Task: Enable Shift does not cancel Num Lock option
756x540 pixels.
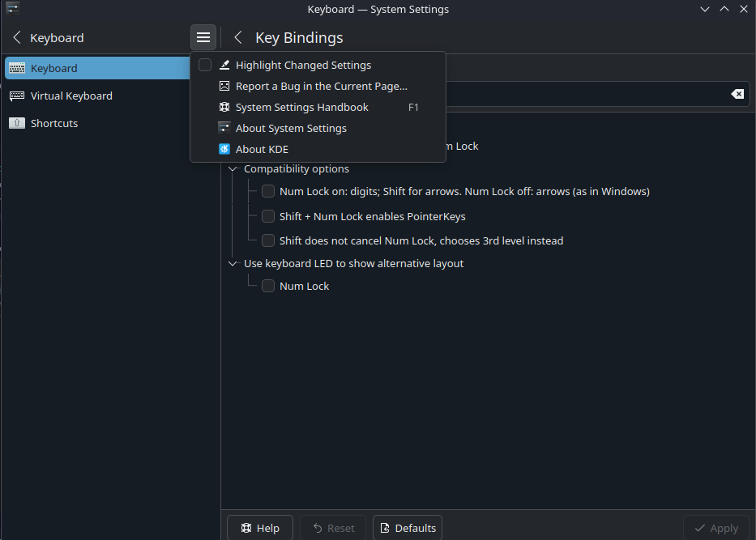Action: coord(268,240)
